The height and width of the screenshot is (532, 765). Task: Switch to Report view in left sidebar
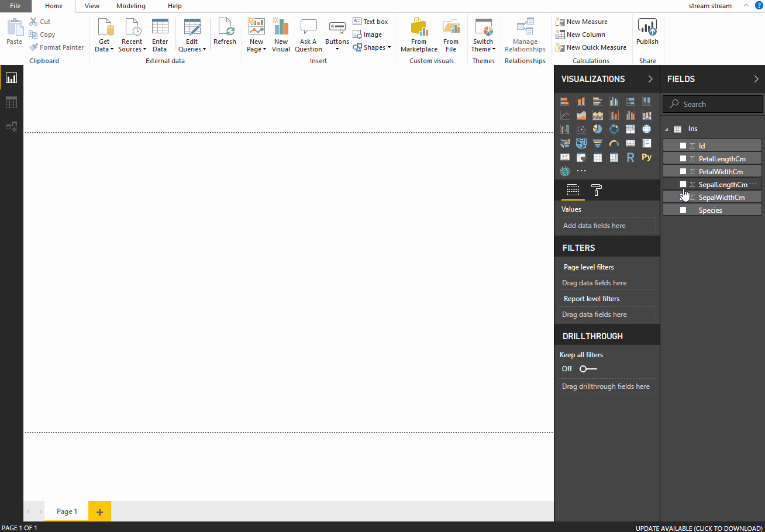(x=11, y=78)
